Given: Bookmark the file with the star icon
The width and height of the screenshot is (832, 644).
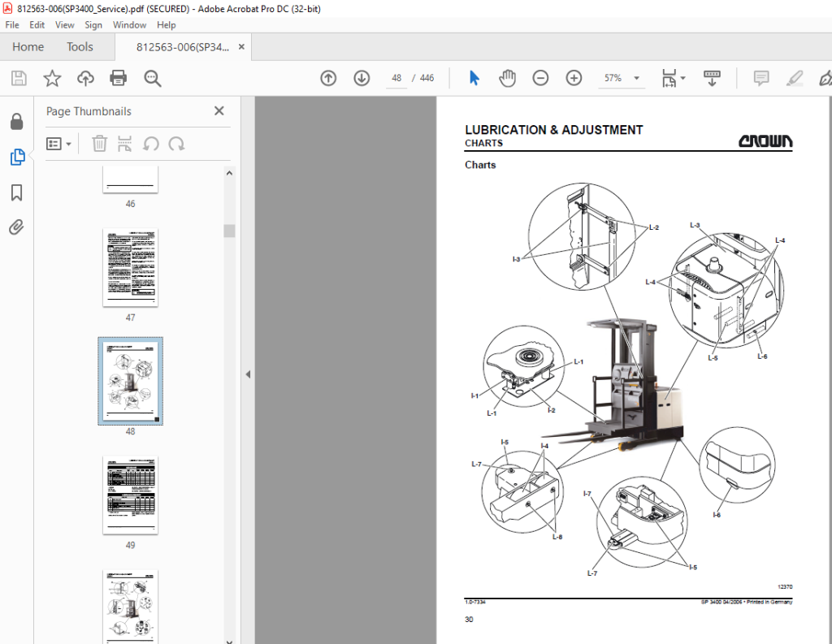Looking at the screenshot, I should [52, 79].
